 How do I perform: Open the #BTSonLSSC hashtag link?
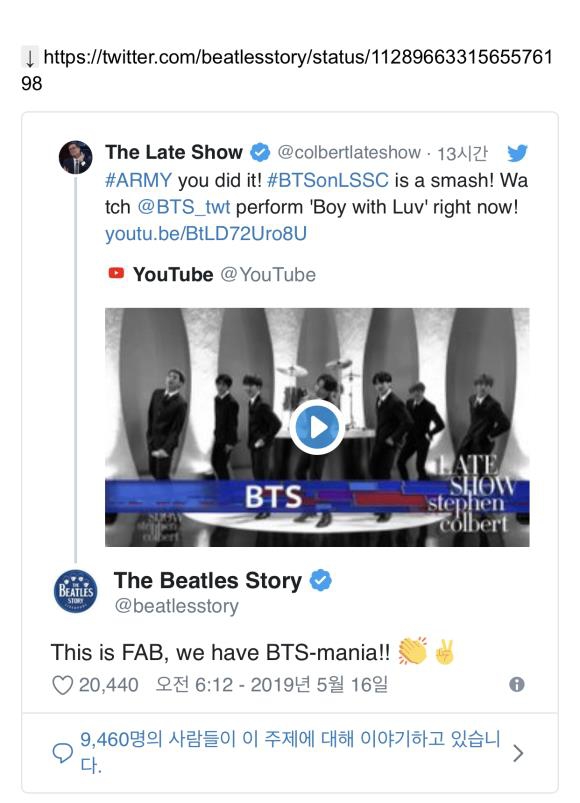click(328, 180)
